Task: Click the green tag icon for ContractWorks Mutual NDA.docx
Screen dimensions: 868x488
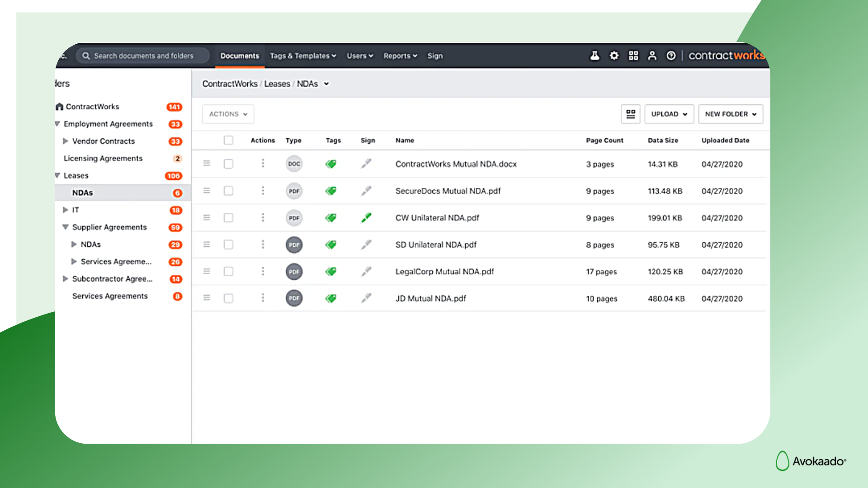Action: (x=331, y=164)
